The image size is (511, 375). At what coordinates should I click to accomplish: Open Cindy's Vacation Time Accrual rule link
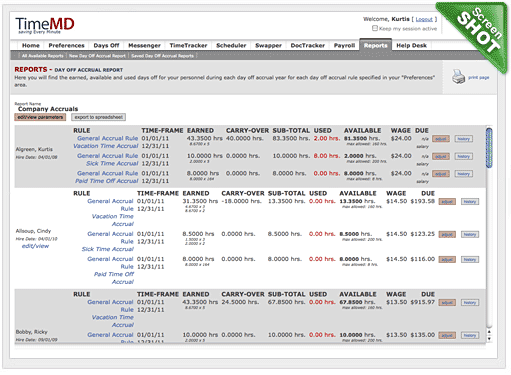click(x=113, y=220)
